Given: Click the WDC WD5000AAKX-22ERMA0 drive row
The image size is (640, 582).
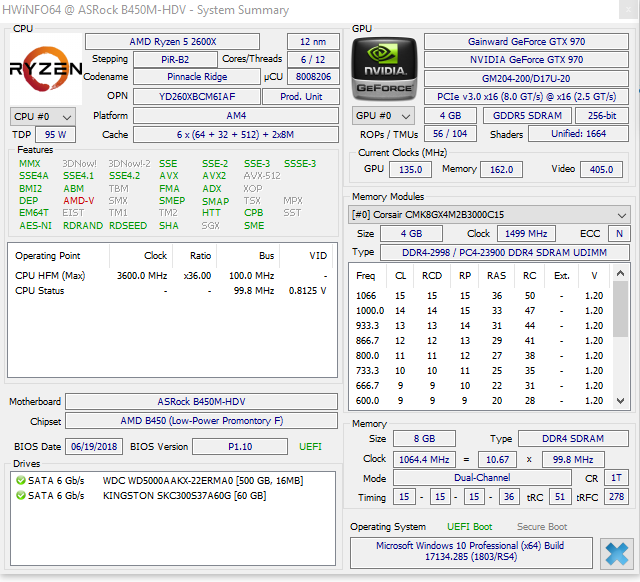Looking at the screenshot, I should point(173,480).
